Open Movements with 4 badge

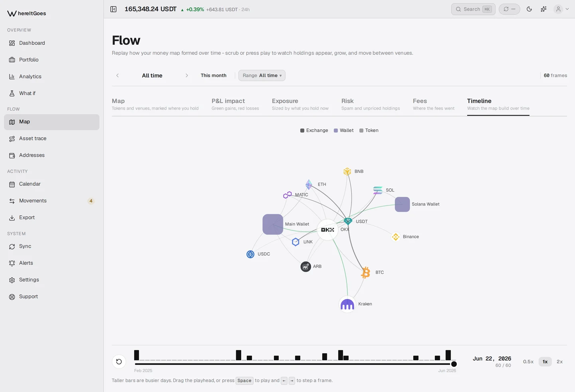(x=52, y=201)
